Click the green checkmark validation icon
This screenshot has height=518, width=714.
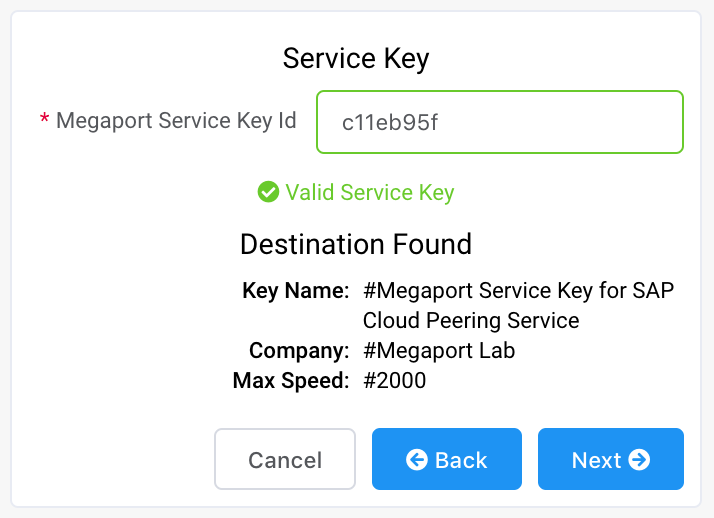pyautogui.click(x=268, y=192)
